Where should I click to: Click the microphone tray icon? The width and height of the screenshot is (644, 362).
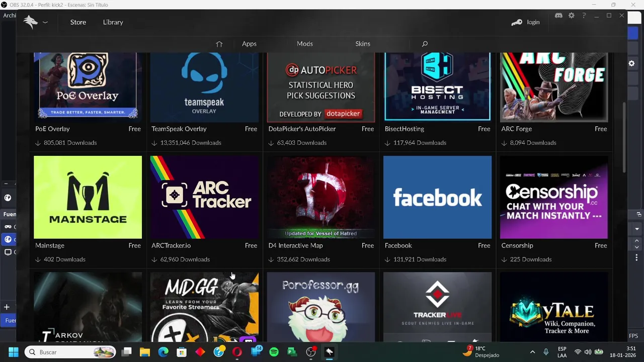tap(546, 352)
